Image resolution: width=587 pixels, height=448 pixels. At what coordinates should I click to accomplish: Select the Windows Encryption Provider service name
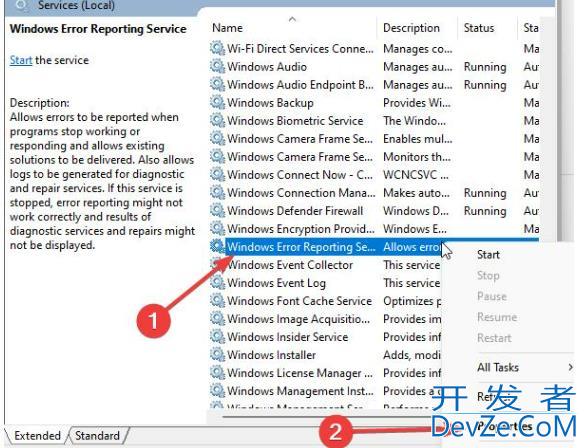301,229
